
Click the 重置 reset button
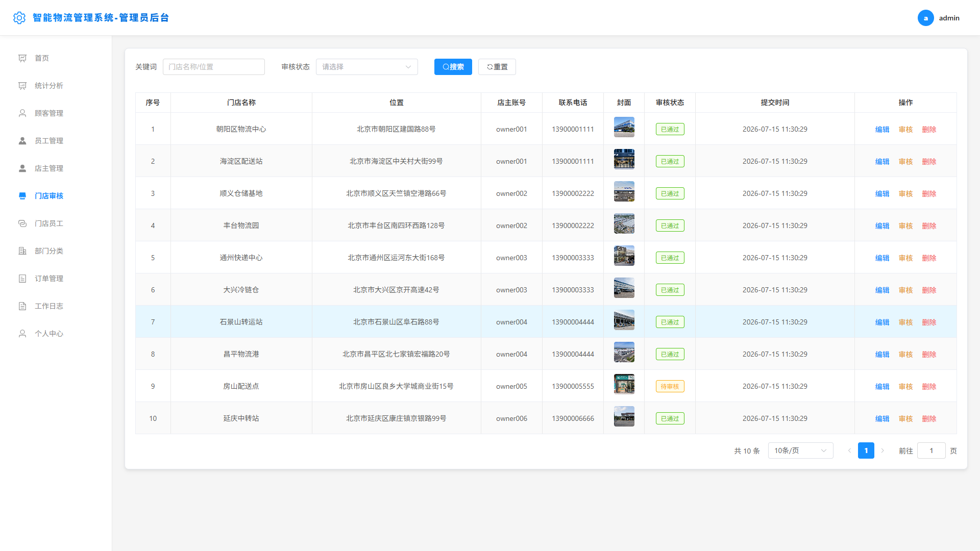point(497,67)
